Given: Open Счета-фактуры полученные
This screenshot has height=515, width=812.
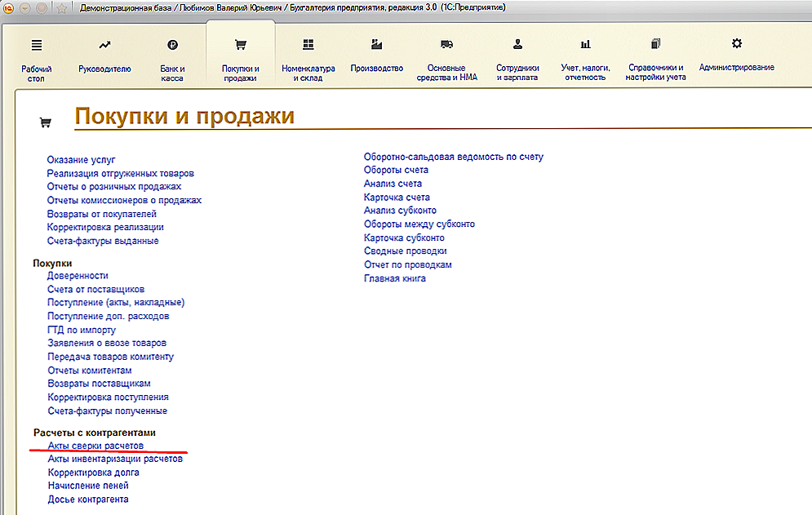Looking at the screenshot, I should click(x=108, y=411).
